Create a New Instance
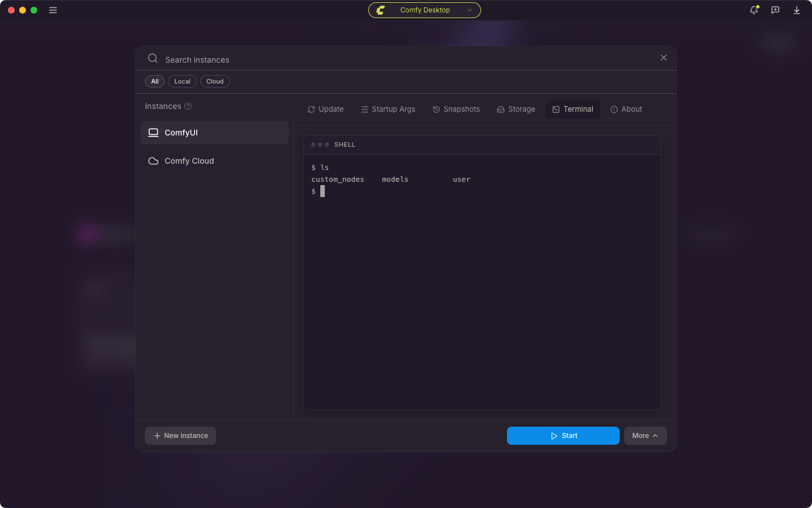Image resolution: width=812 pixels, height=508 pixels. (x=180, y=436)
